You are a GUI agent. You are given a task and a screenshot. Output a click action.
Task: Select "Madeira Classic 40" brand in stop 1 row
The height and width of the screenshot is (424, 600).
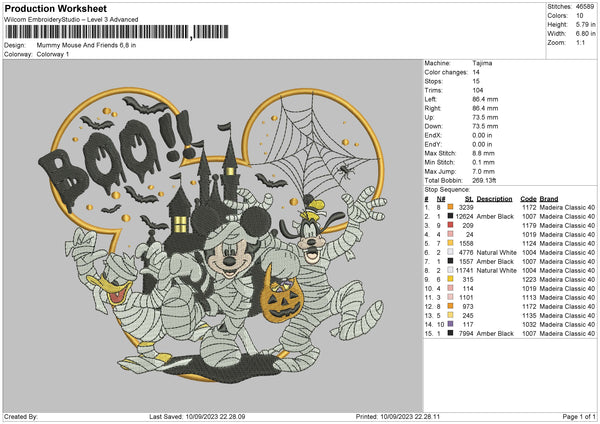click(567, 207)
